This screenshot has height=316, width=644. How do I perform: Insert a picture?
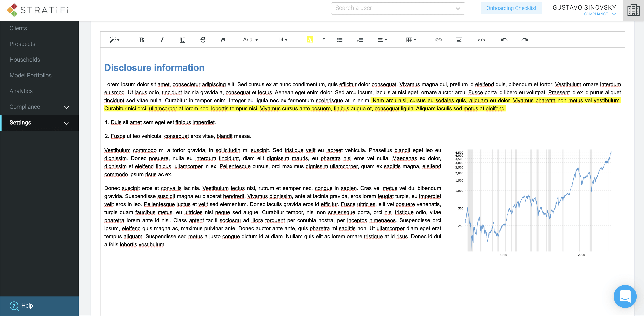point(459,40)
